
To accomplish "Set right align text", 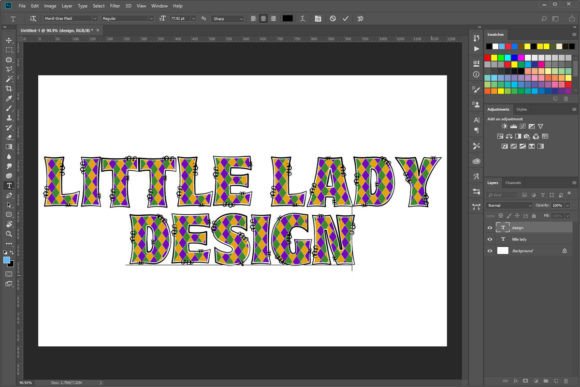I will pyautogui.click(x=273, y=18).
